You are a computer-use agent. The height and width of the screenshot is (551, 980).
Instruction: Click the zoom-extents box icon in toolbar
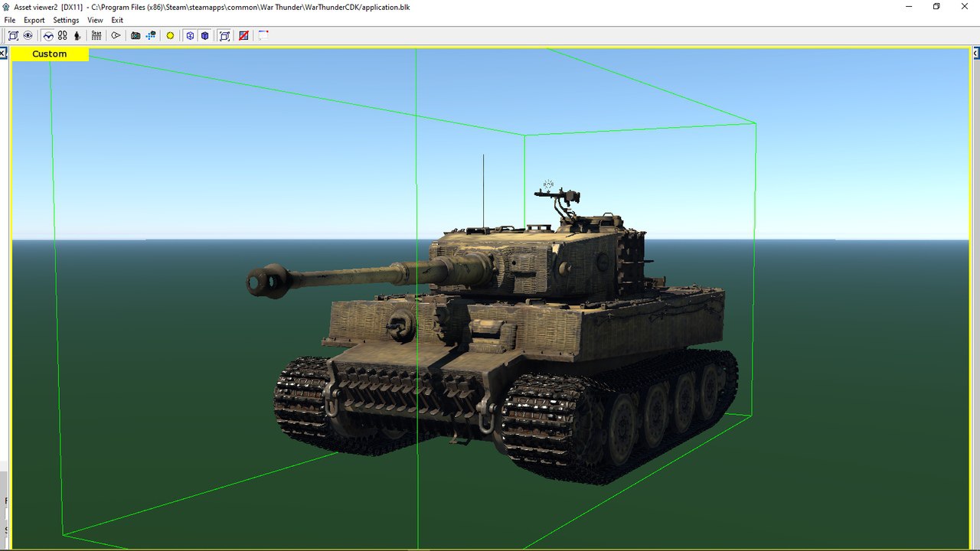click(x=13, y=35)
